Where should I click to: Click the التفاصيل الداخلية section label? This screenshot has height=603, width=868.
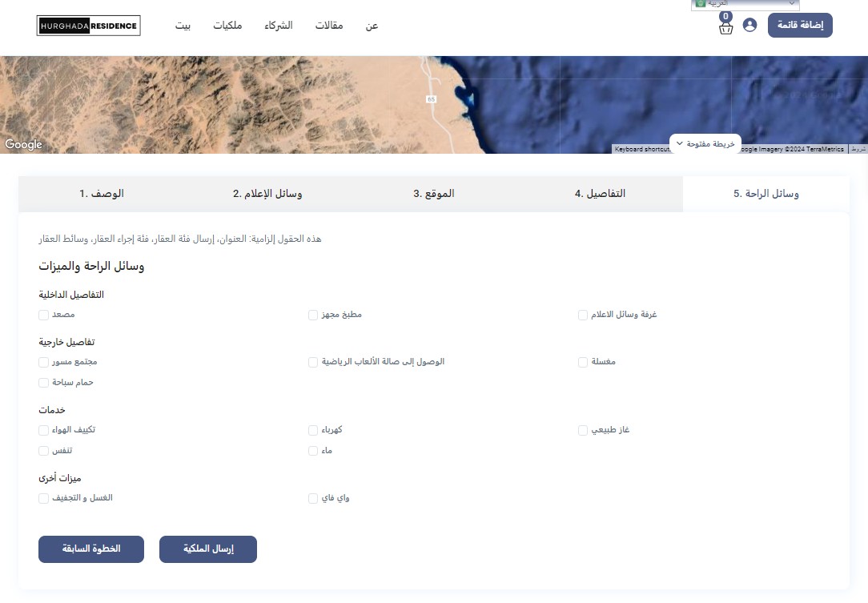(71, 295)
